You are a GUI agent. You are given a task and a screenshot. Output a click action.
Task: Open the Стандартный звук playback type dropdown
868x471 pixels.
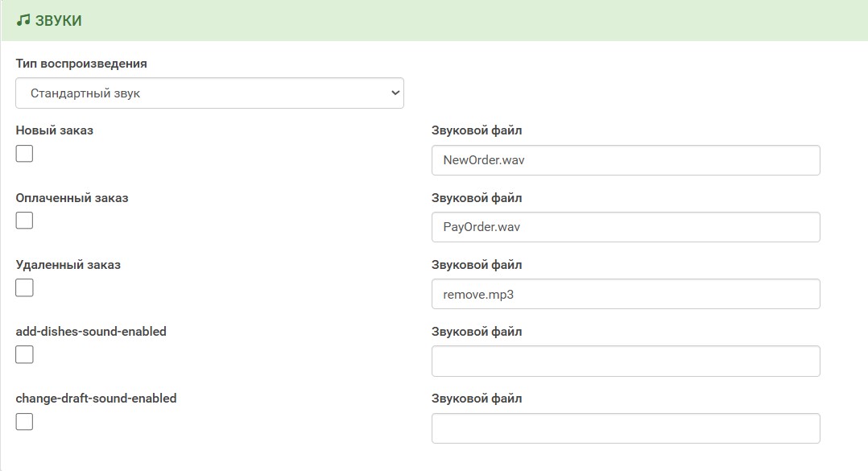pyautogui.click(x=209, y=93)
